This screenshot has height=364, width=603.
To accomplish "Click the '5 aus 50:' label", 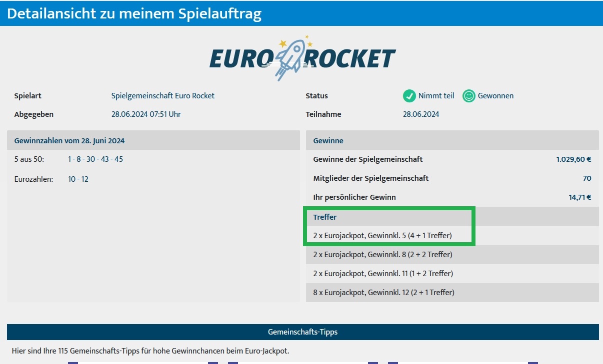I will [29, 159].
